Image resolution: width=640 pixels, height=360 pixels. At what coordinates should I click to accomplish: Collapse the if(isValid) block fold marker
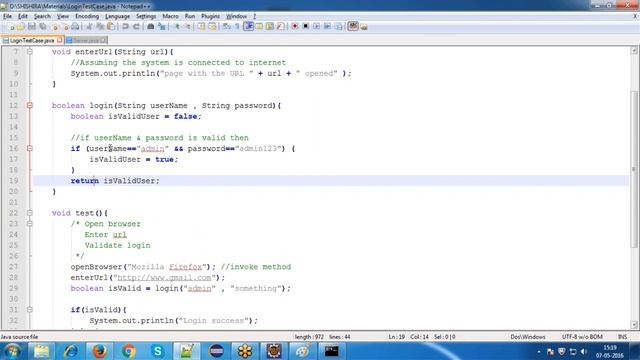coord(30,309)
